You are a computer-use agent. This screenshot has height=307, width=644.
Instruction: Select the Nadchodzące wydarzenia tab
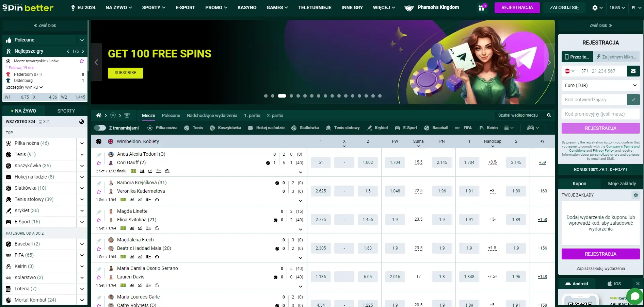(212, 116)
